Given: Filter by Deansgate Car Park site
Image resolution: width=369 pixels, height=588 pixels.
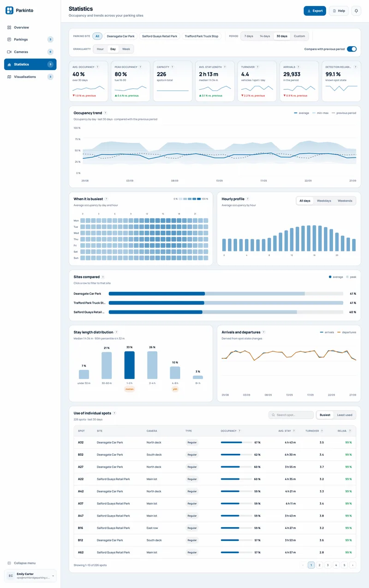Looking at the screenshot, I should [120, 36].
